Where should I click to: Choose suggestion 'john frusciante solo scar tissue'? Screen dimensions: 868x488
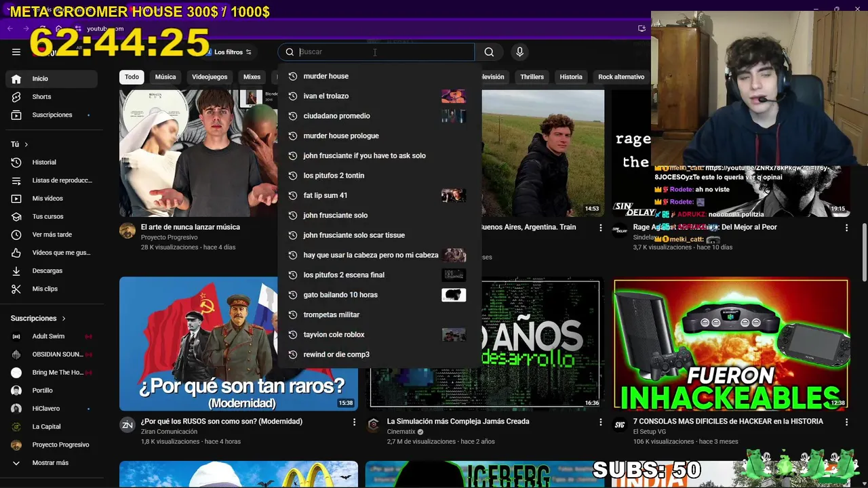[x=380, y=235]
